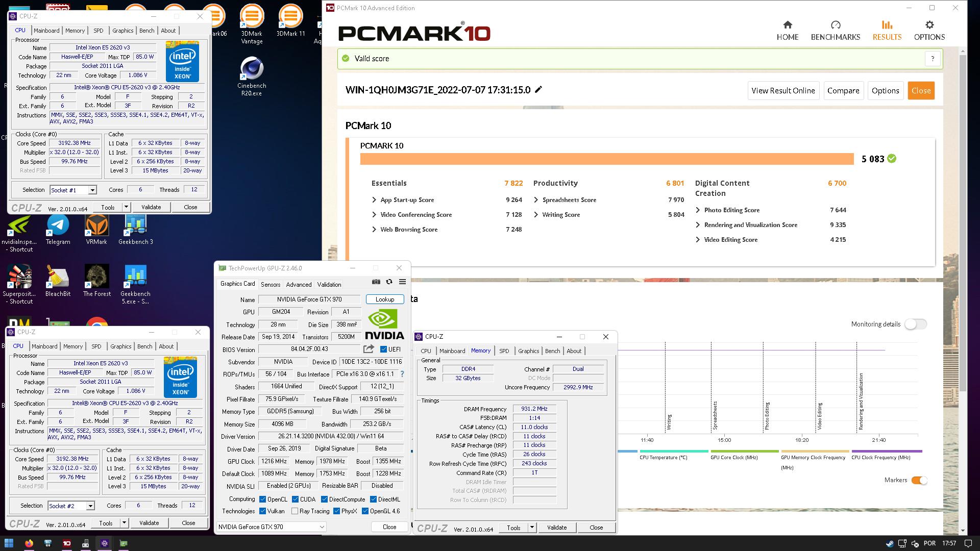Open The Forest desktop shortcut
This screenshot has height=551, width=980.
[96, 281]
